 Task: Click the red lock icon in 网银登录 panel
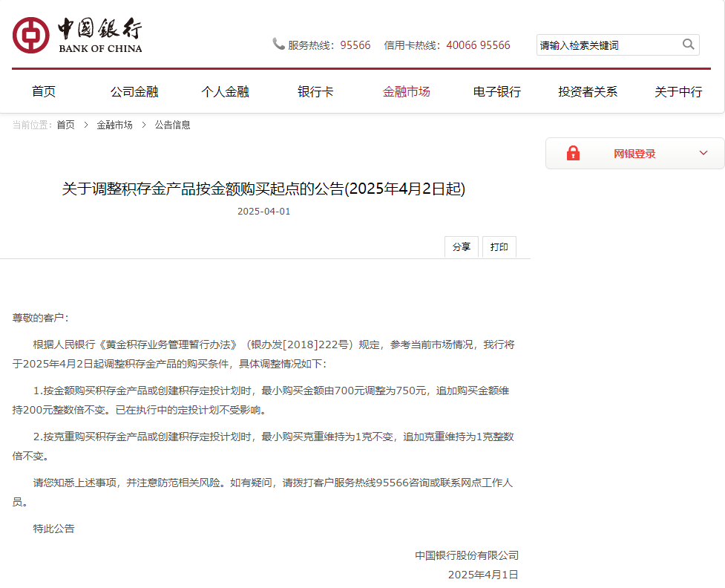coord(573,153)
